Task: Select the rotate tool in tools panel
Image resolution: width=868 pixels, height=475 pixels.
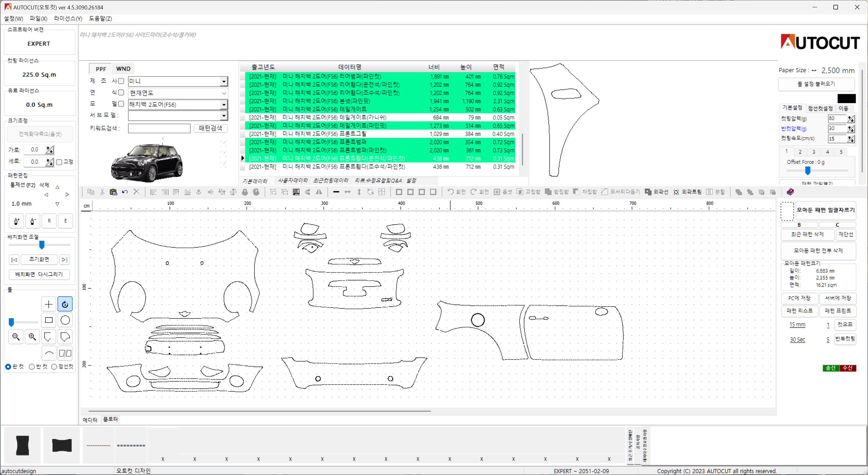Action: (65, 304)
